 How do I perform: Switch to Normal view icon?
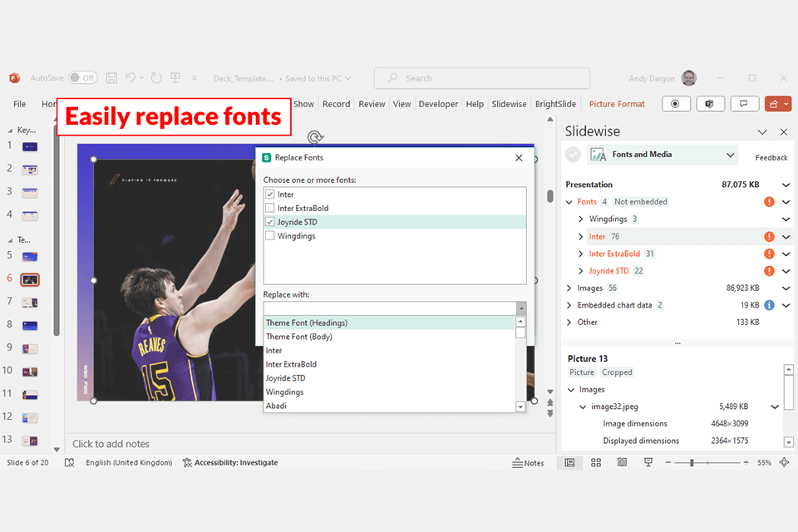click(569, 462)
